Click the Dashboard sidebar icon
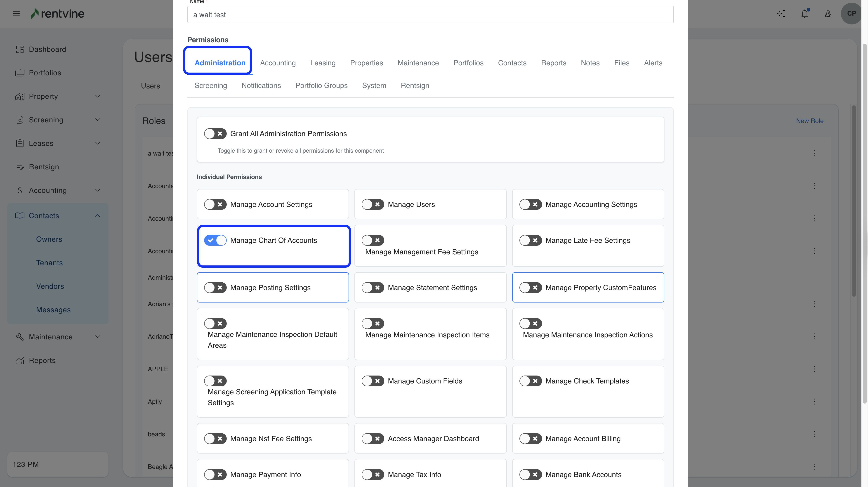The height and width of the screenshot is (487, 868). (20, 50)
